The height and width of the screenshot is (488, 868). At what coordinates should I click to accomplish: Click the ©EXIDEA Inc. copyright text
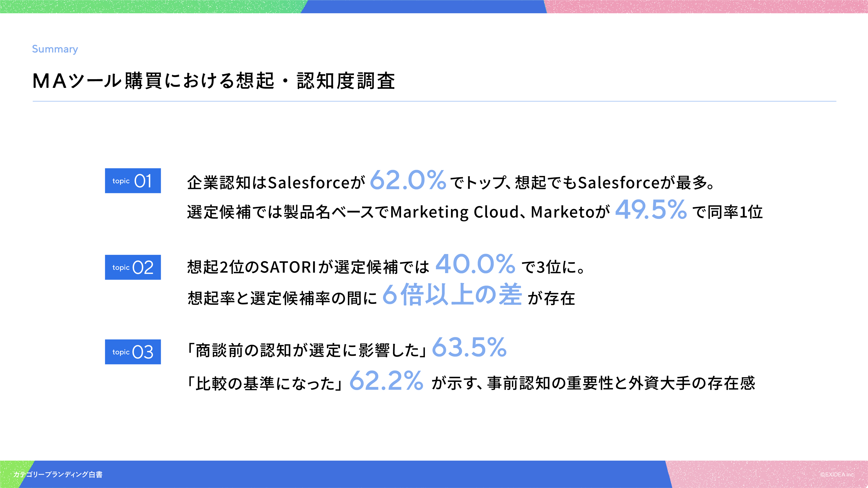[x=837, y=474]
